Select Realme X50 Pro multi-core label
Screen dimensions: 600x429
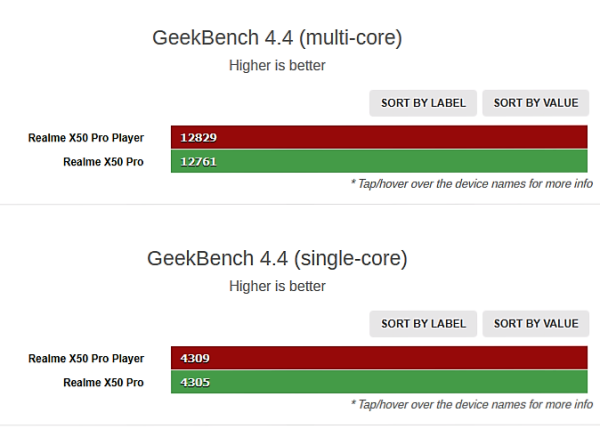point(103,162)
